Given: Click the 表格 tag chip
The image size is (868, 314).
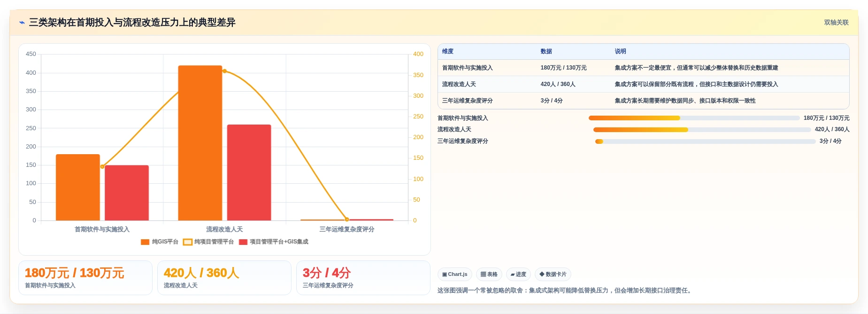Looking at the screenshot, I should (x=489, y=275).
